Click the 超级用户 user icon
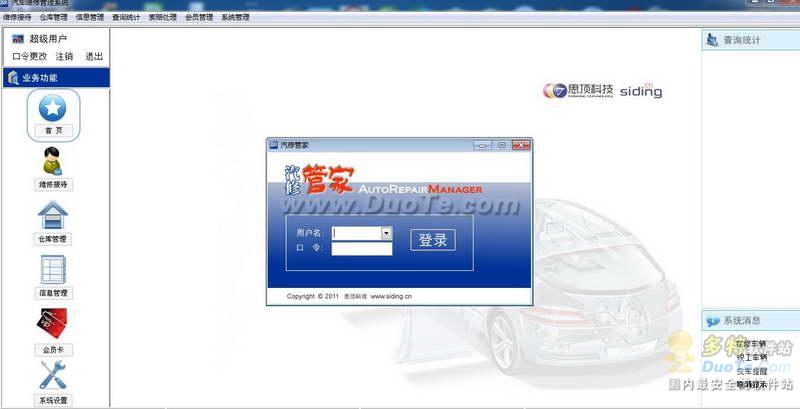800x409 pixels. point(18,39)
